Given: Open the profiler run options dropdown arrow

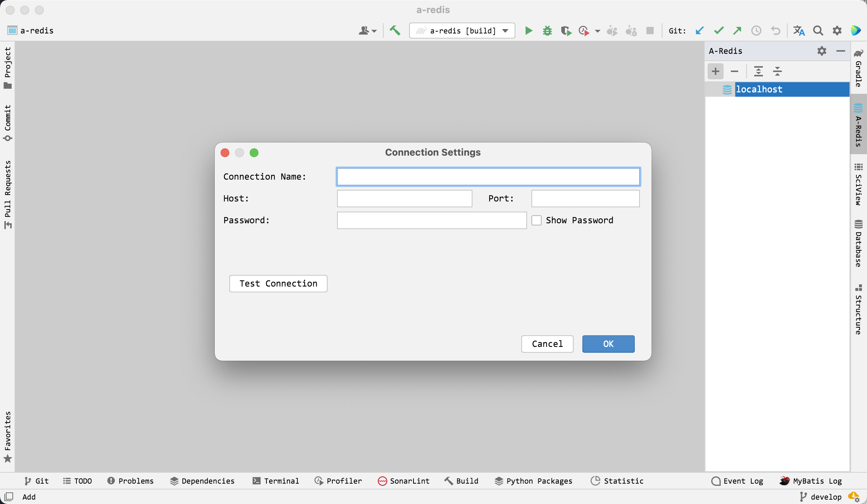Looking at the screenshot, I should (x=597, y=31).
